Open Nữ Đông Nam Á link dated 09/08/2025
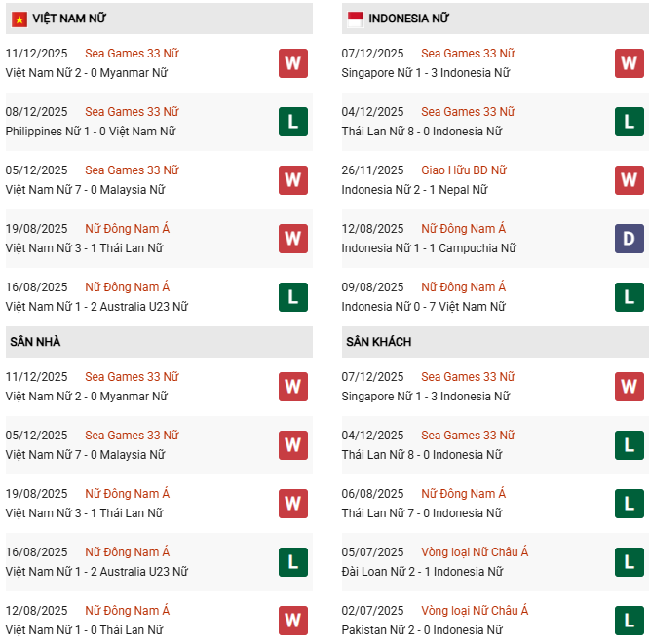Viewport: 649px width, 644px height. [x=463, y=287]
